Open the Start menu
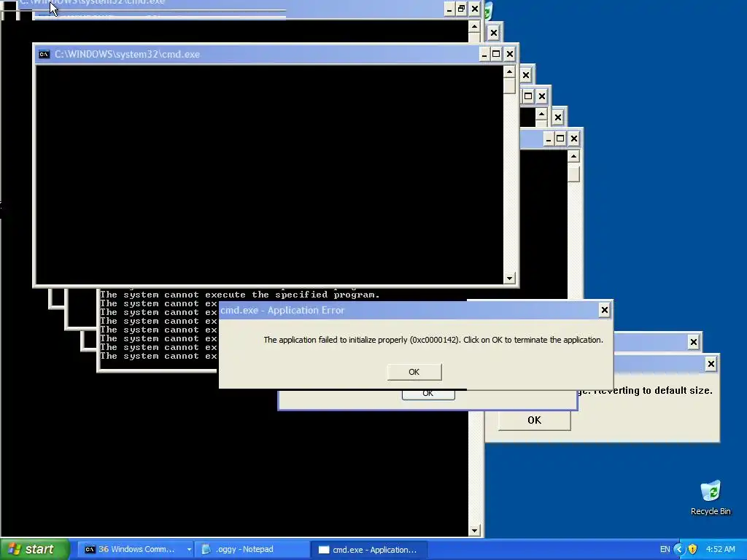The width and height of the screenshot is (747, 560). 35,549
